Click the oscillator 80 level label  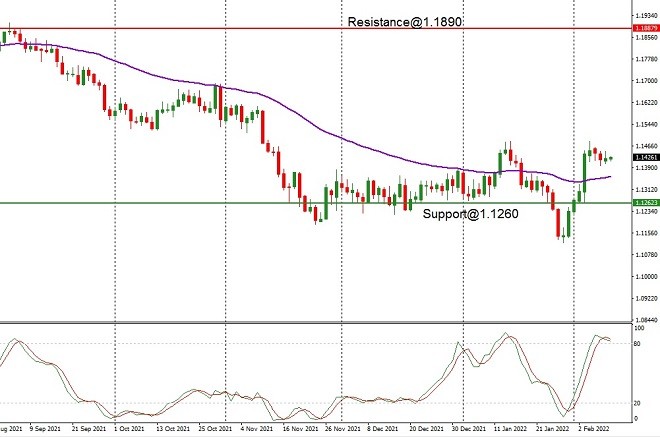point(637,344)
